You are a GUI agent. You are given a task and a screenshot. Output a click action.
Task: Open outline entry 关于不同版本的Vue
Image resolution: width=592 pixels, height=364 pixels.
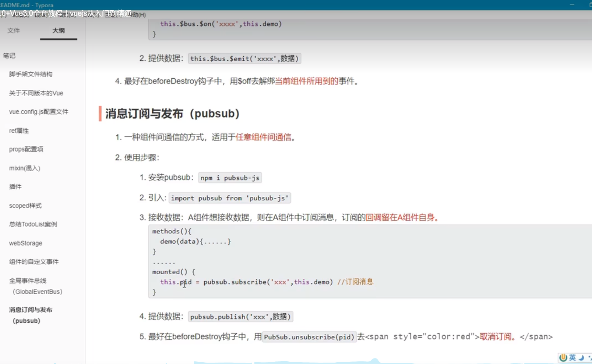click(36, 93)
